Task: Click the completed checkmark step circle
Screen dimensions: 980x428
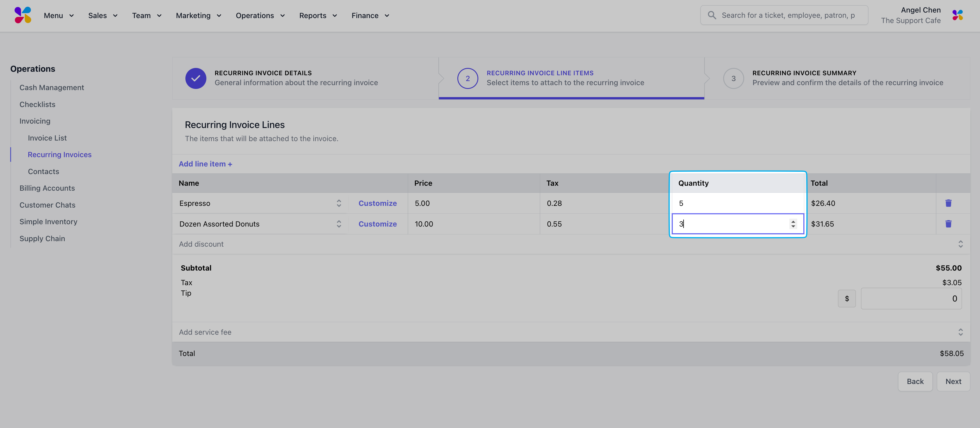Action: click(196, 78)
